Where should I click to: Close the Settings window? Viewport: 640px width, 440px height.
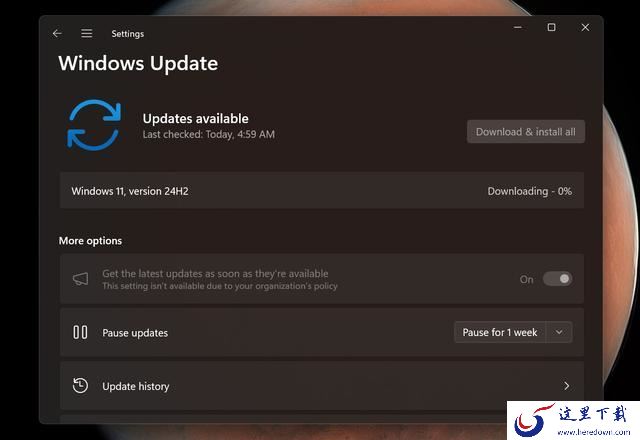[x=585, y=27]
